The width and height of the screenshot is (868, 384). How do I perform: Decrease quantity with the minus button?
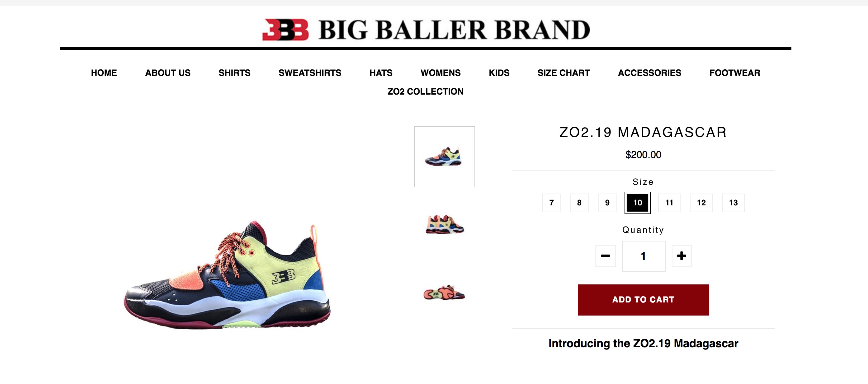point(605,256)
